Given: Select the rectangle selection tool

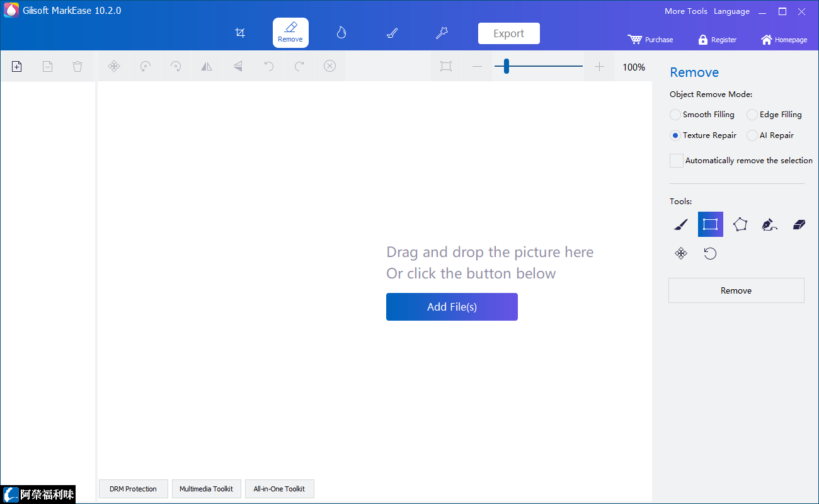Looking at the screenshot, I should 711,224.
